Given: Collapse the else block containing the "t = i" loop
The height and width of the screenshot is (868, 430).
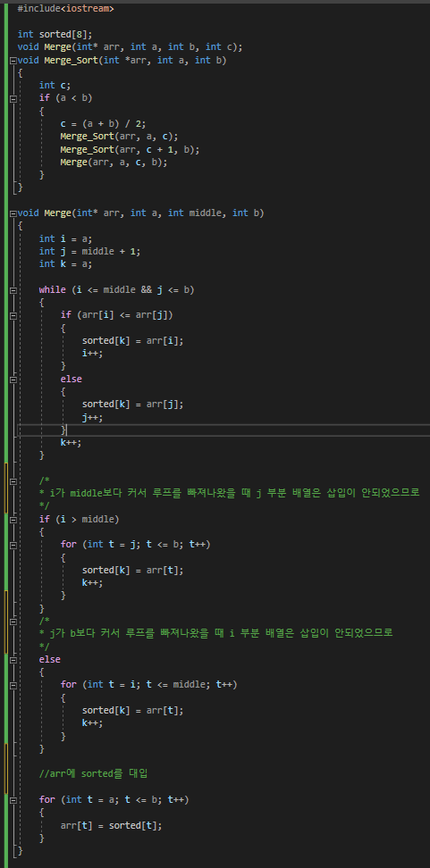Looking at the screenshot, I should click(13, 660).
